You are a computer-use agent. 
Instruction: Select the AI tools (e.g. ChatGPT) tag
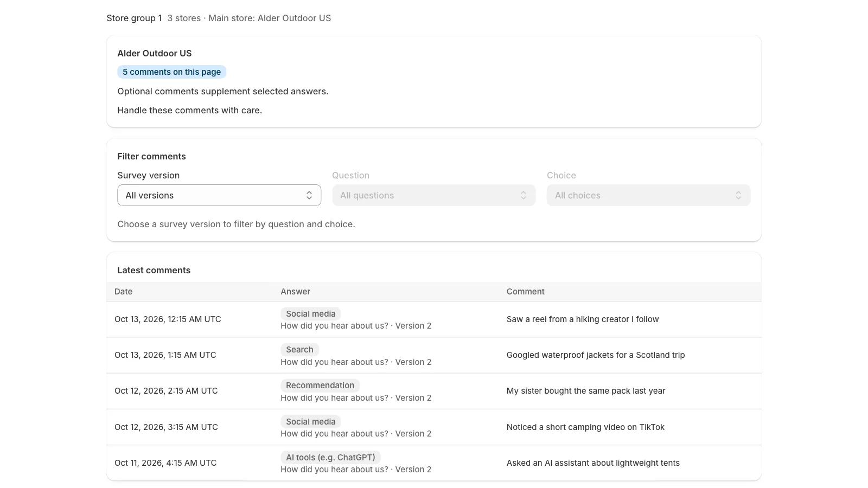pos(330,458)
